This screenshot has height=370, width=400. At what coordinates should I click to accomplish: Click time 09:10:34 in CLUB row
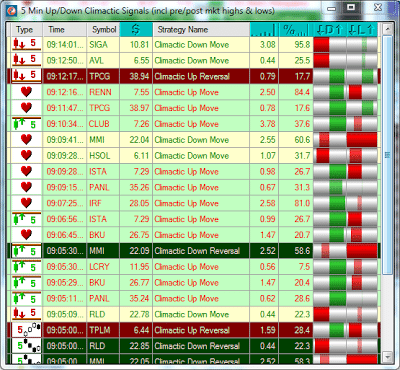coord(65,124)
